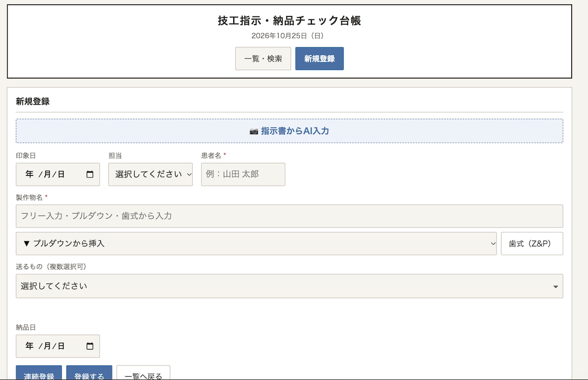Open the 納品日 calendar picker icon
The height and width of the screenshot is (380, 588).
pyautogui.click(x=90, y=346)
